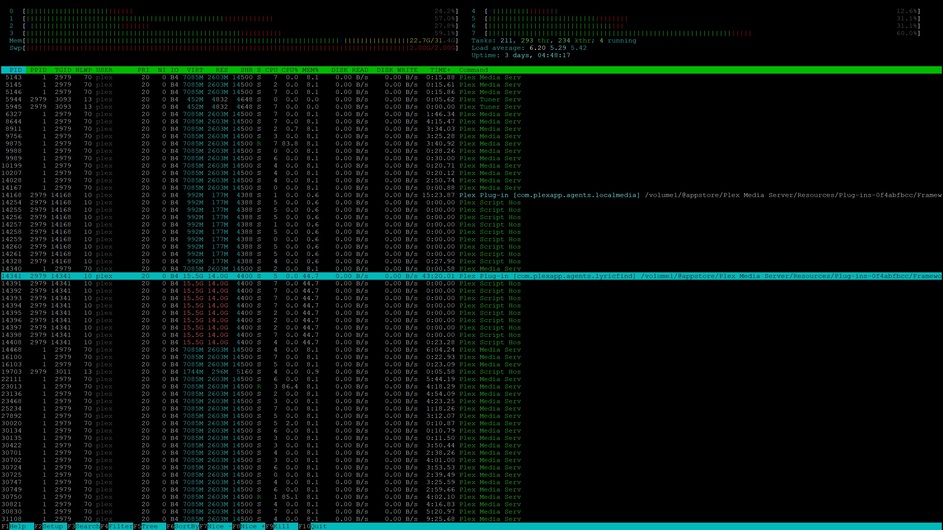Click F9 Kill in the function bar
Viewport: 943px width, 530px height.
(281, 526)
